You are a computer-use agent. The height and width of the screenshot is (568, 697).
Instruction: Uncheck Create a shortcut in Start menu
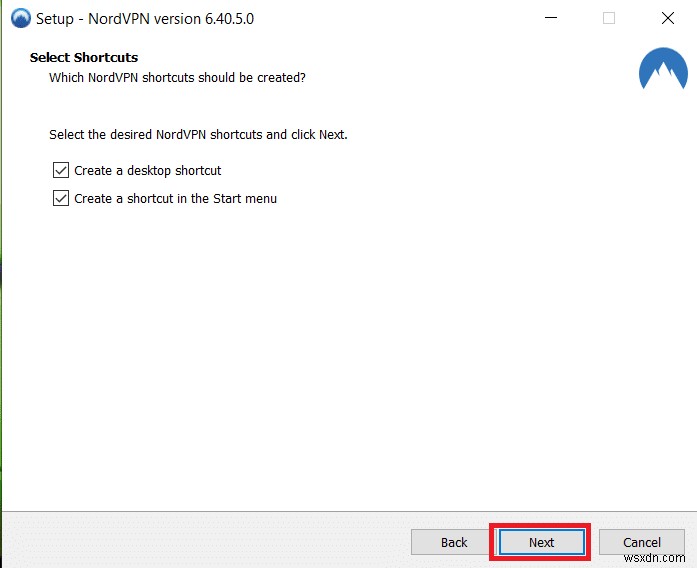(61, 198)
